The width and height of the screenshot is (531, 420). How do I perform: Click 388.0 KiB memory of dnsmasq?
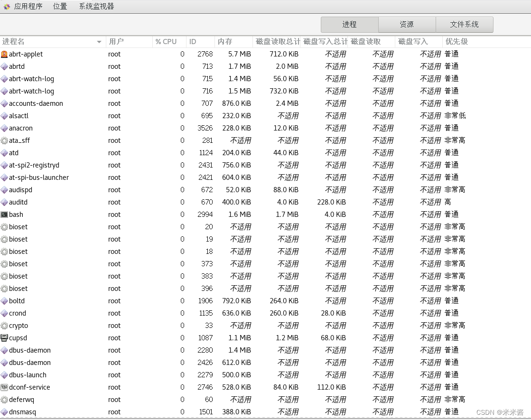[237, 412]
